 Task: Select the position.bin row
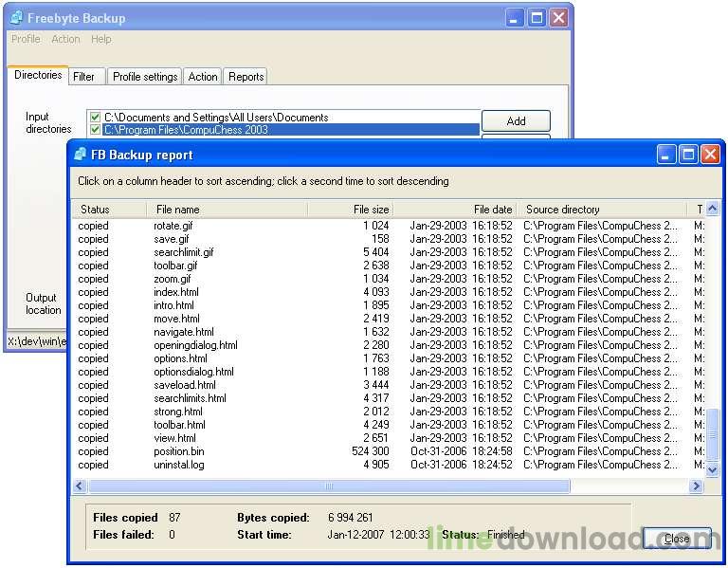coord(389,451)
